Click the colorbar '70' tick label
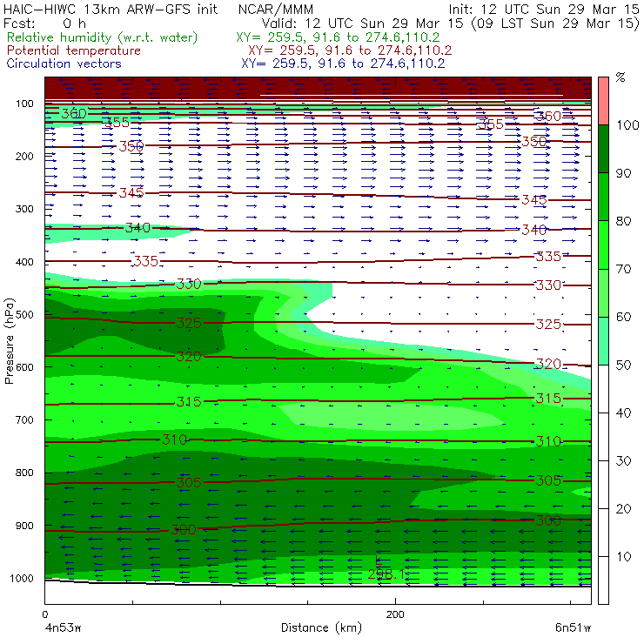644x644 pixels. click(x=623, y=269)
